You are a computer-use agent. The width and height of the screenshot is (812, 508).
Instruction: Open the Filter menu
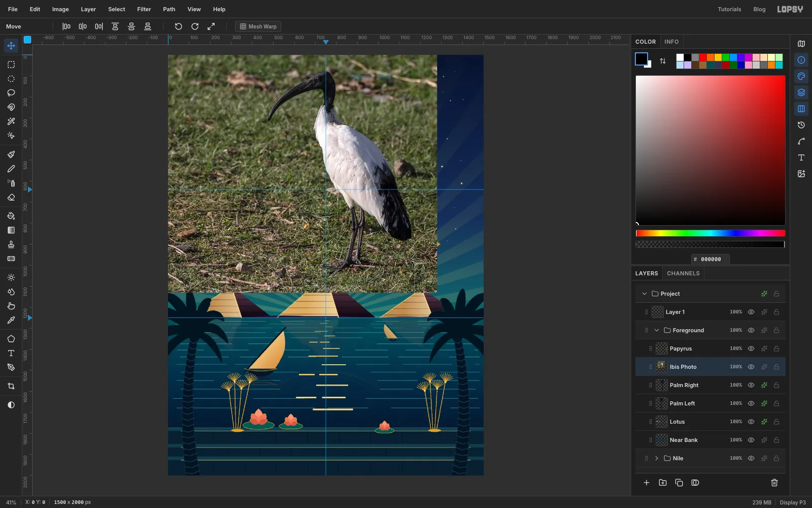pos(144,9)
